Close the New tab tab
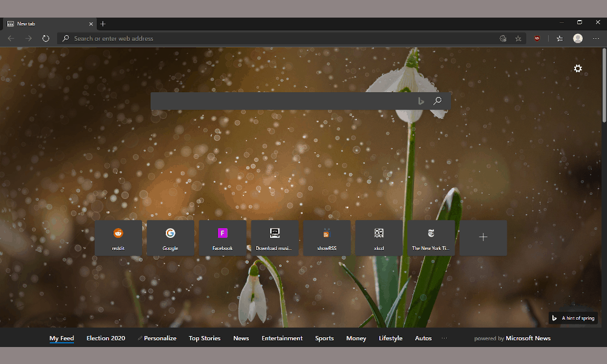This screenshot has height=364, width=607. click(x=91, y=24)
